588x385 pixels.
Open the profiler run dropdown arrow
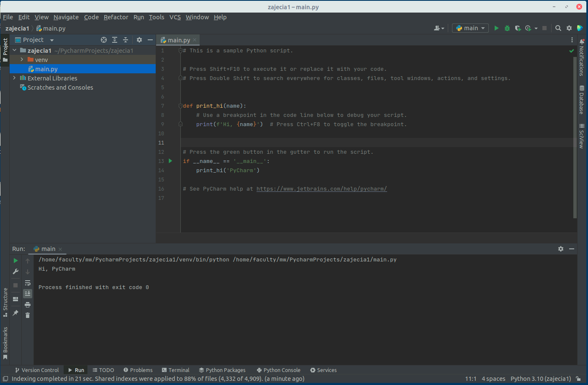click(536, 28)
